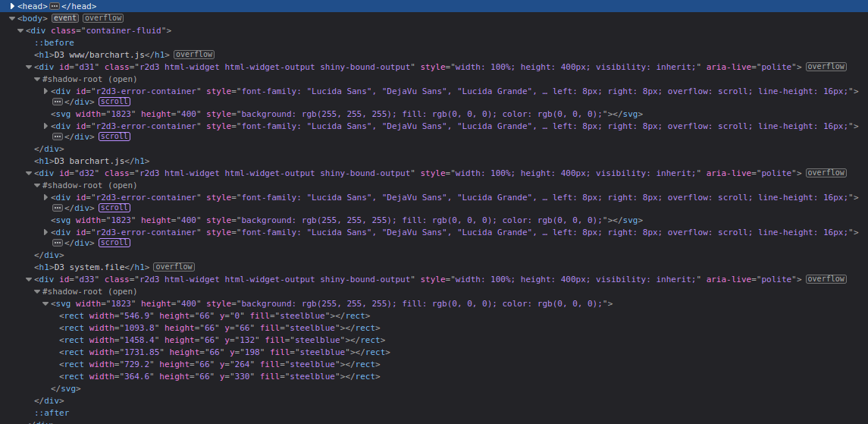Toggle the overflow badge on div d31
This screenshot has height=424, width=868.
pos(826,67)
